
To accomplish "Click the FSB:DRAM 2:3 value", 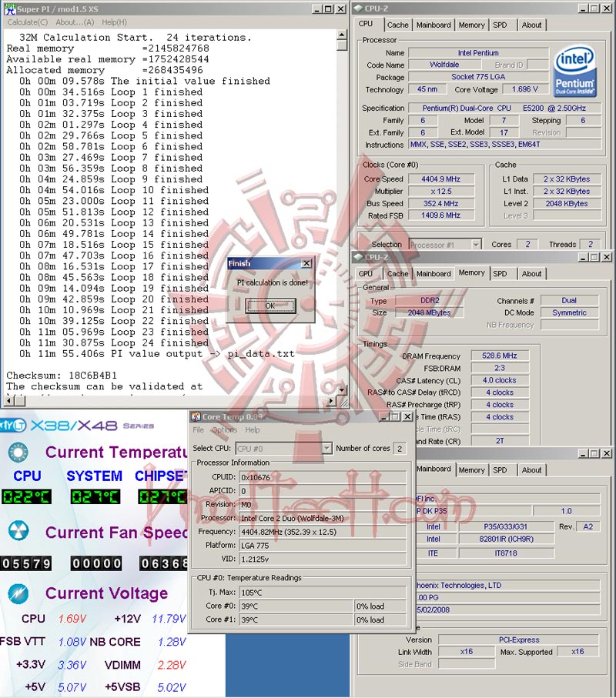I will (500, 368).
